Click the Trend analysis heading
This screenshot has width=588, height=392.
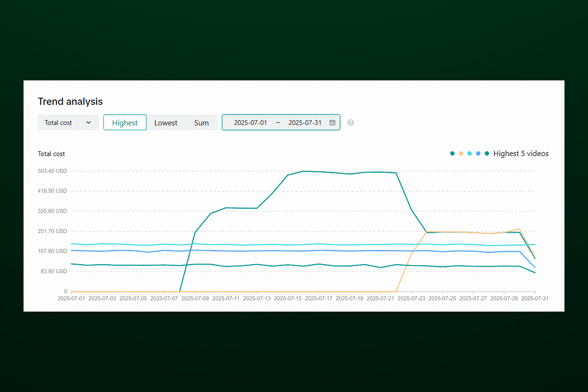tap(70, 101)
